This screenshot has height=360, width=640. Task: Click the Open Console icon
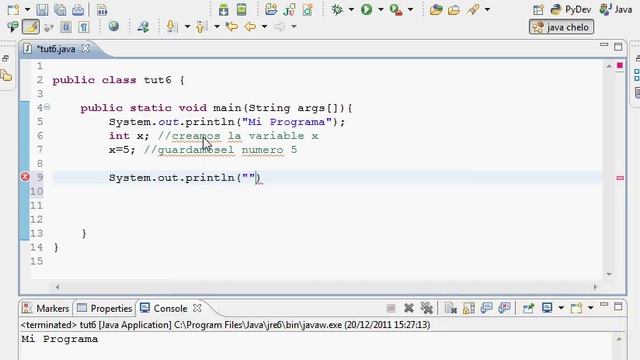point(576,308)
